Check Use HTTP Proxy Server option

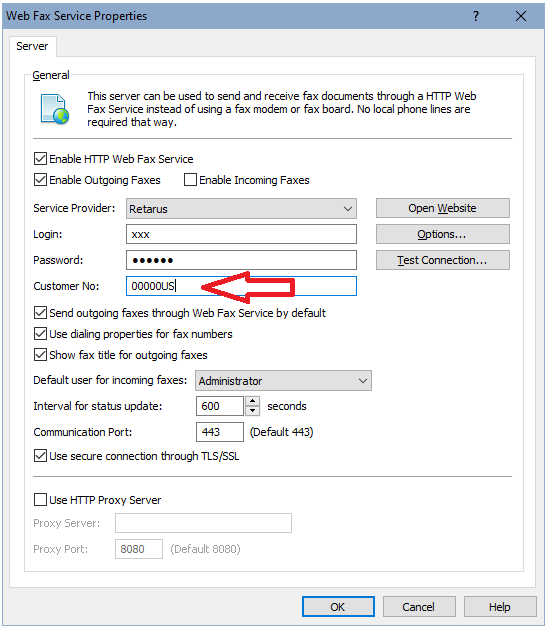[41, 500]
